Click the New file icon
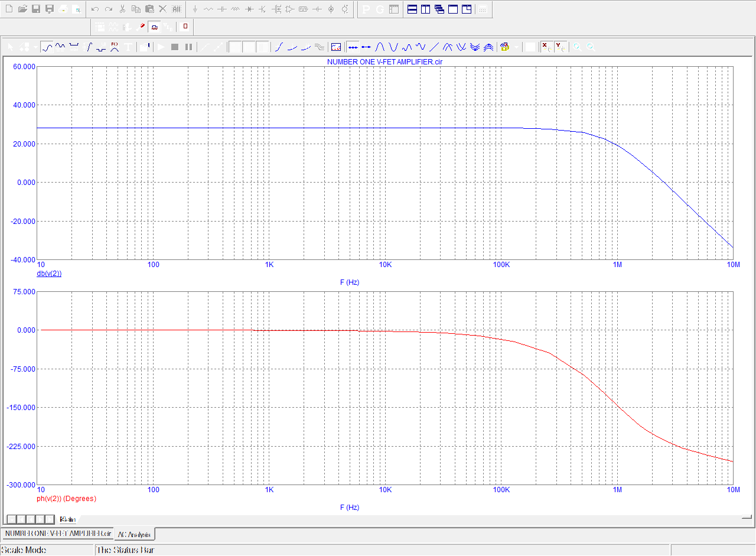This screenshot has height=556, width=756. [9, 9]
